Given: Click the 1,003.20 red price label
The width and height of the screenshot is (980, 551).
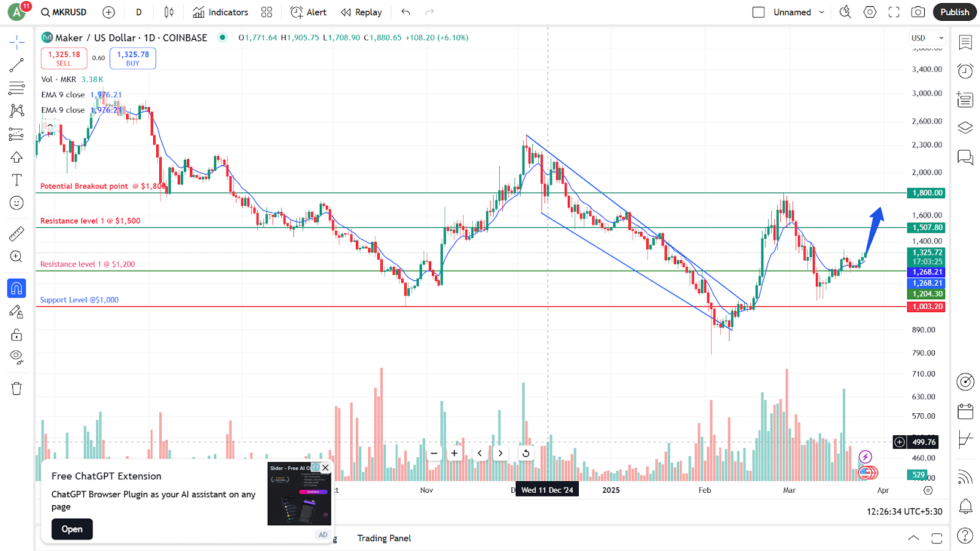Looking at the screenshot, I should (x=925, y=307).
